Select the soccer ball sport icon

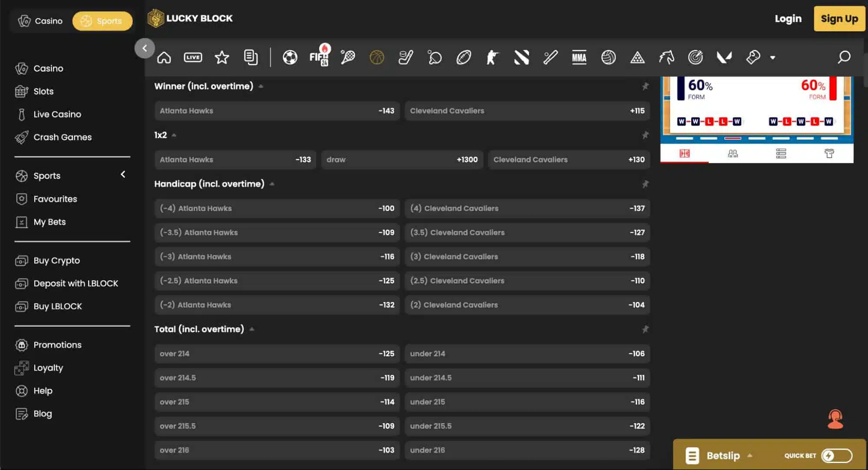pos(290,57)
